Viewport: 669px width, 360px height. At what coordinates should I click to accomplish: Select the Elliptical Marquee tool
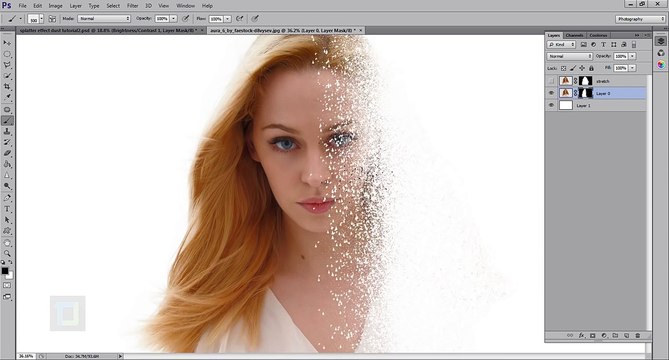pyautogui.click(x=7, y=54)
